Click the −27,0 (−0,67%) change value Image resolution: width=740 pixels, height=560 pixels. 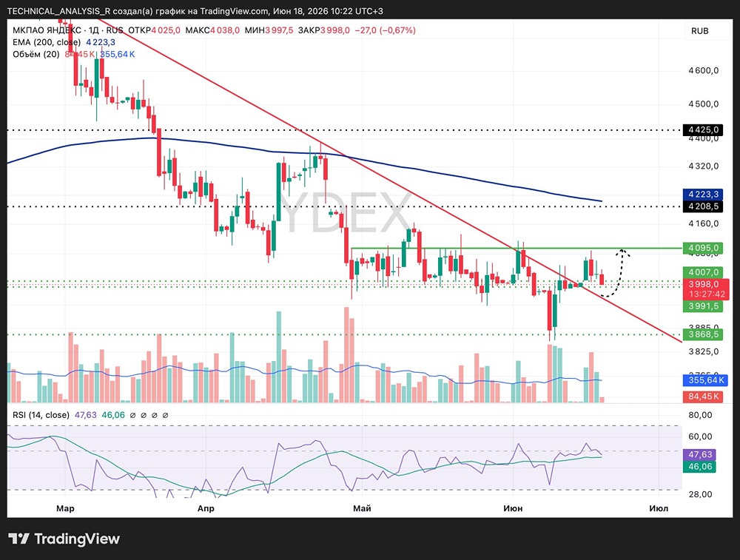coord(385,30)
